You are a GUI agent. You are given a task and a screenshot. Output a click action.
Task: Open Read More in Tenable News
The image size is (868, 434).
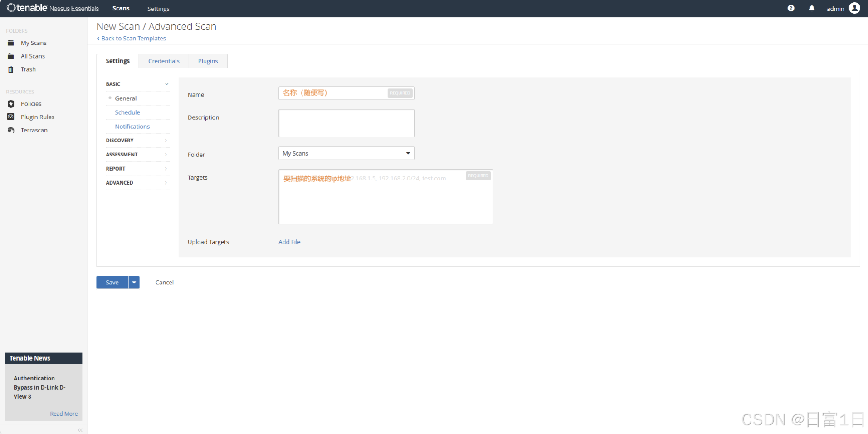click(x=64, y=414)
